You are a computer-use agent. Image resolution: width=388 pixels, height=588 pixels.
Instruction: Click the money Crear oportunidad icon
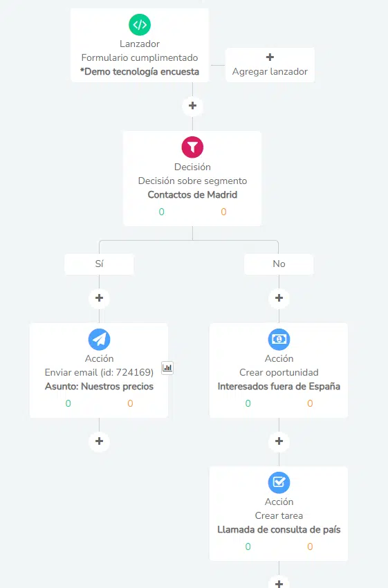279,339
